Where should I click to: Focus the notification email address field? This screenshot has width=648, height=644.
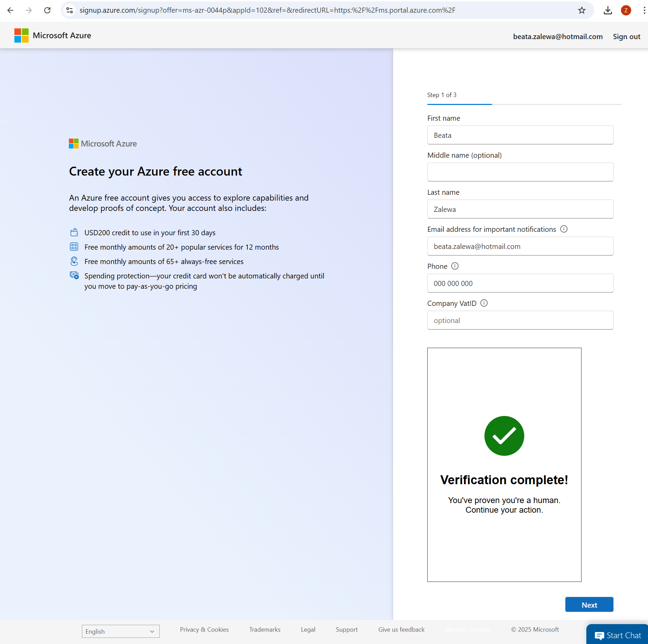click(x=520, y=246)
